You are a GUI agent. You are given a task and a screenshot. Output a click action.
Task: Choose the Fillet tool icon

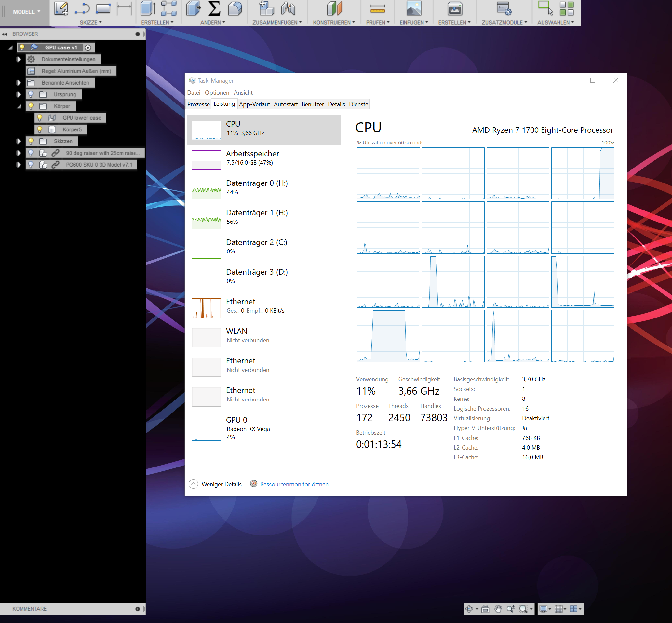tap(235, 8)
